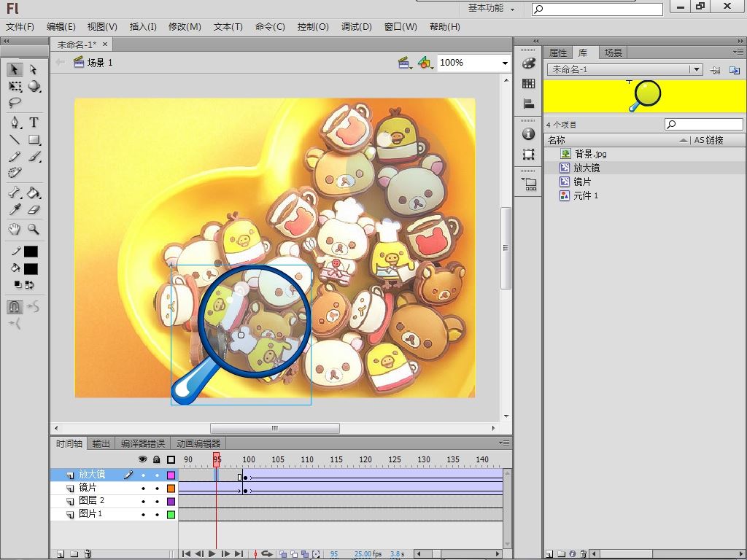The height and width of the screenshot is (560, 747).
Task: Switch to the 动画编辑器 tab
Action: (198, 444)
